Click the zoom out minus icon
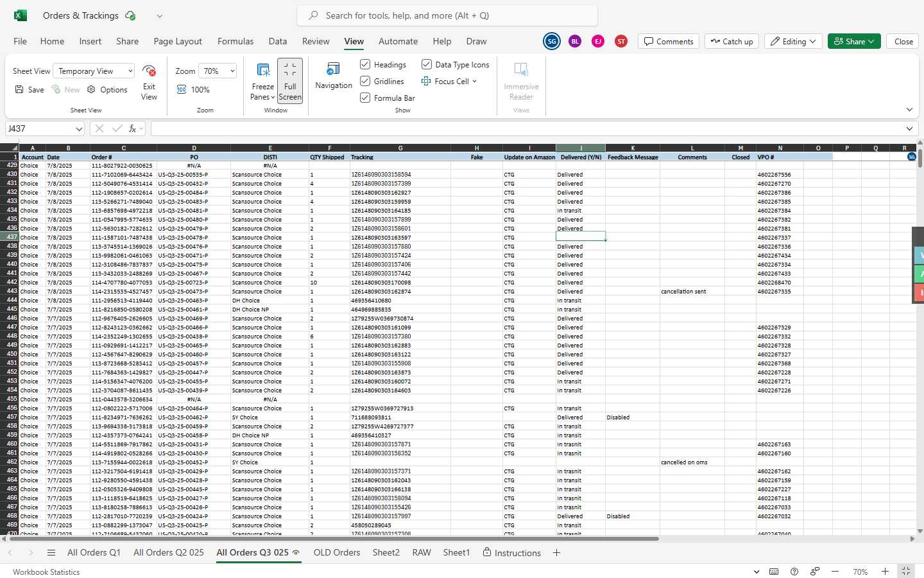Screen dimensions: 924x578 click(x=835, y=572)
